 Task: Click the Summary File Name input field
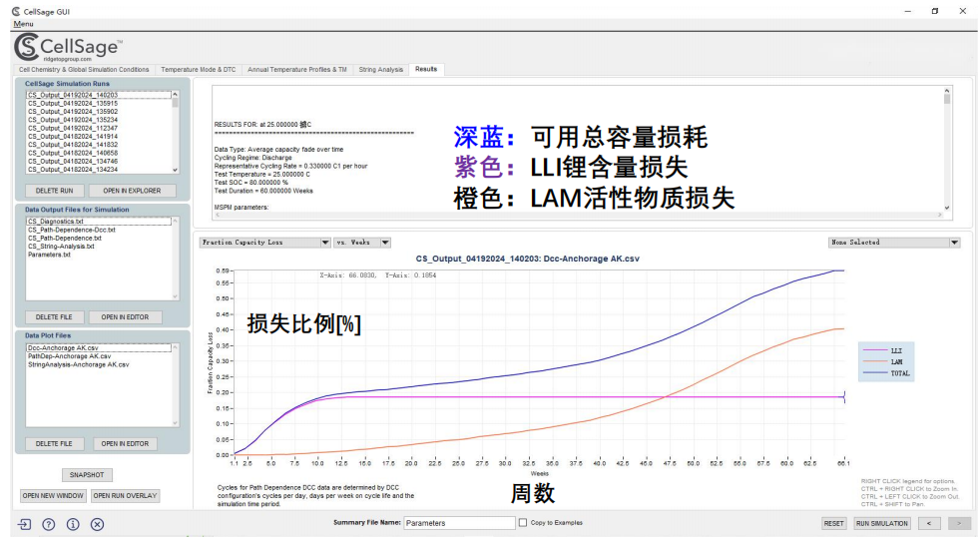pyautogui.click(x=459, y=523)
